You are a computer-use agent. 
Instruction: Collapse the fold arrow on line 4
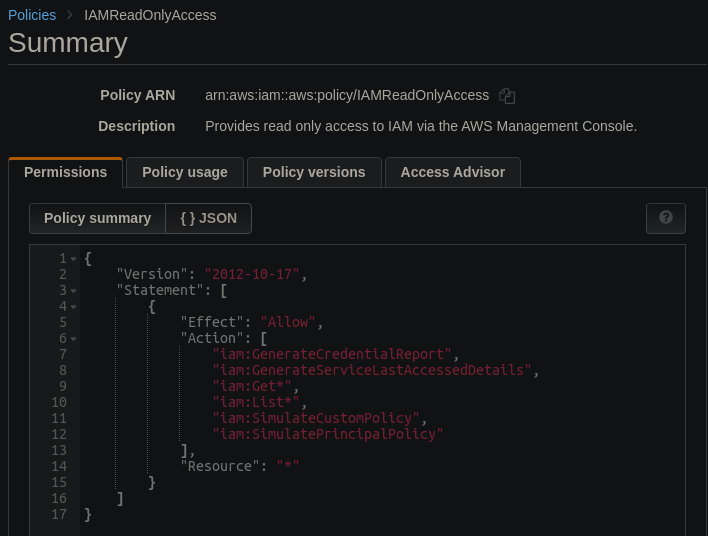(74, 307)
